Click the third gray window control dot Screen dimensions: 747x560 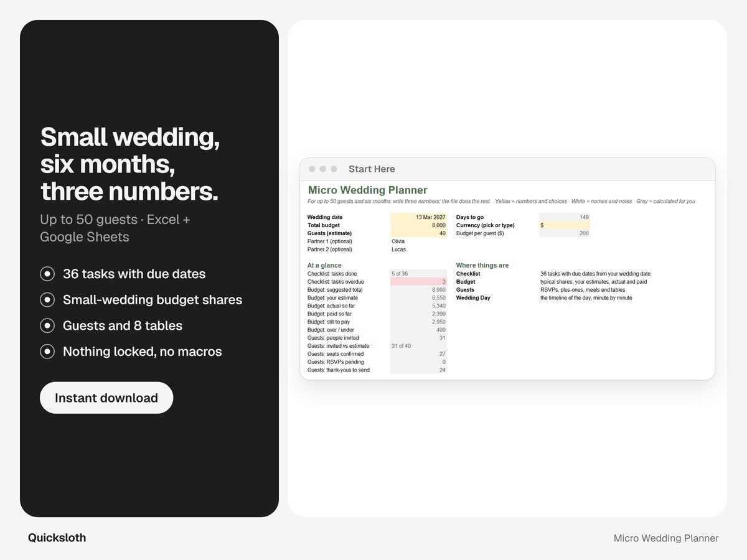(x=334, y=169)
